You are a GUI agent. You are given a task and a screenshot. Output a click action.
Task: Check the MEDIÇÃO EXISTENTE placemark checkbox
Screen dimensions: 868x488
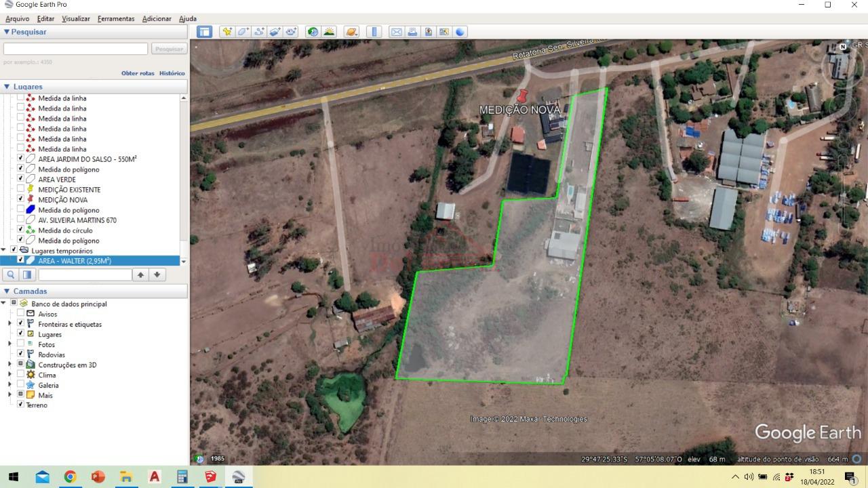(20, 190)
